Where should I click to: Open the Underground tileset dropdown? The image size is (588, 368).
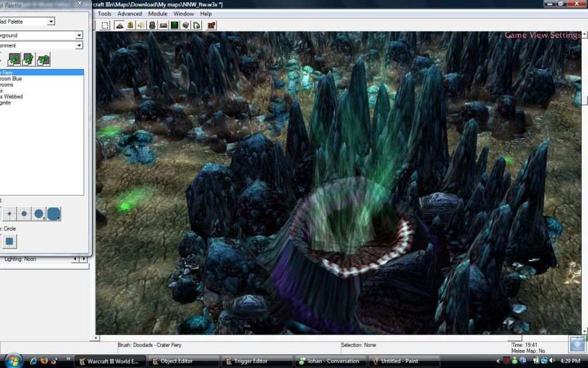79,35
